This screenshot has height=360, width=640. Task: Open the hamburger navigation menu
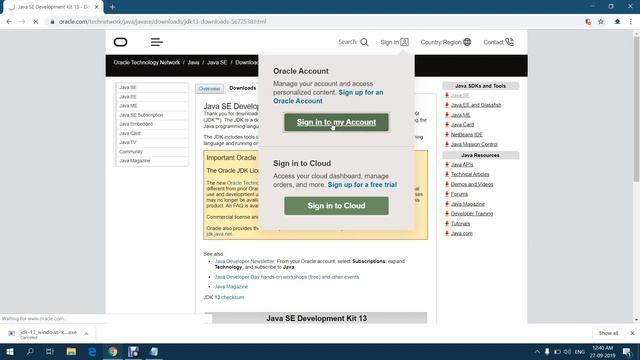click(157, 42)
